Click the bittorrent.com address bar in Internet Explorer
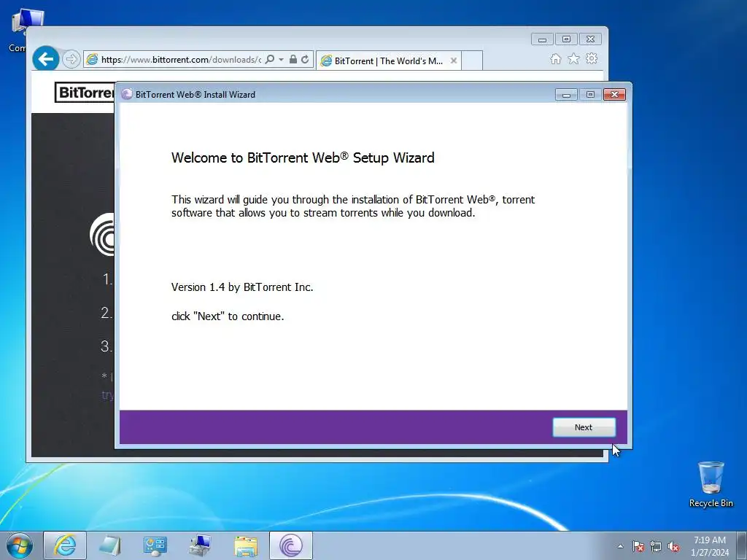The image size is (747, 560). (x=180, y=60)
